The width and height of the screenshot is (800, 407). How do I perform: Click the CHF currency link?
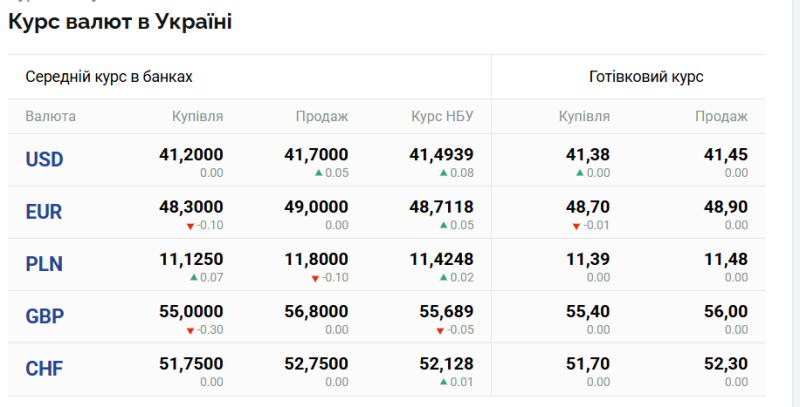coord(44,369)
